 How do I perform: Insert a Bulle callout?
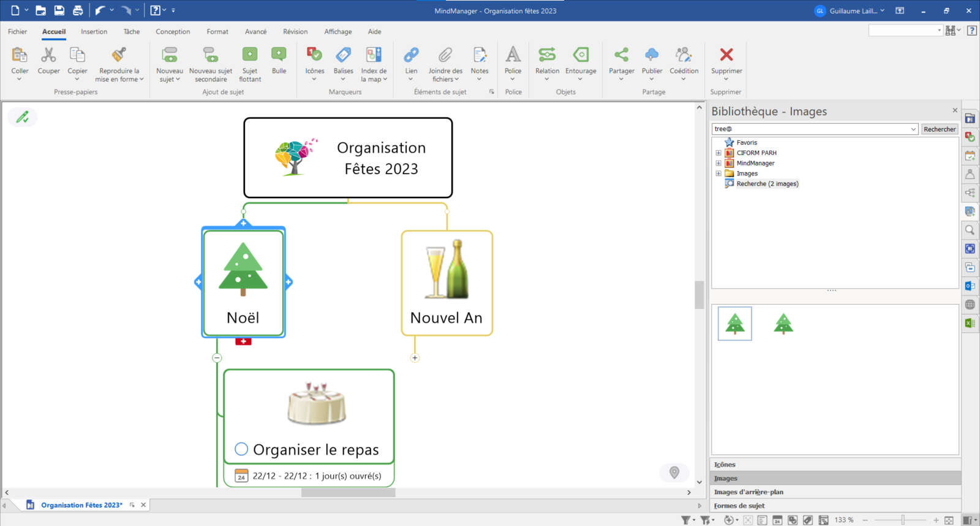click(279, 55)
